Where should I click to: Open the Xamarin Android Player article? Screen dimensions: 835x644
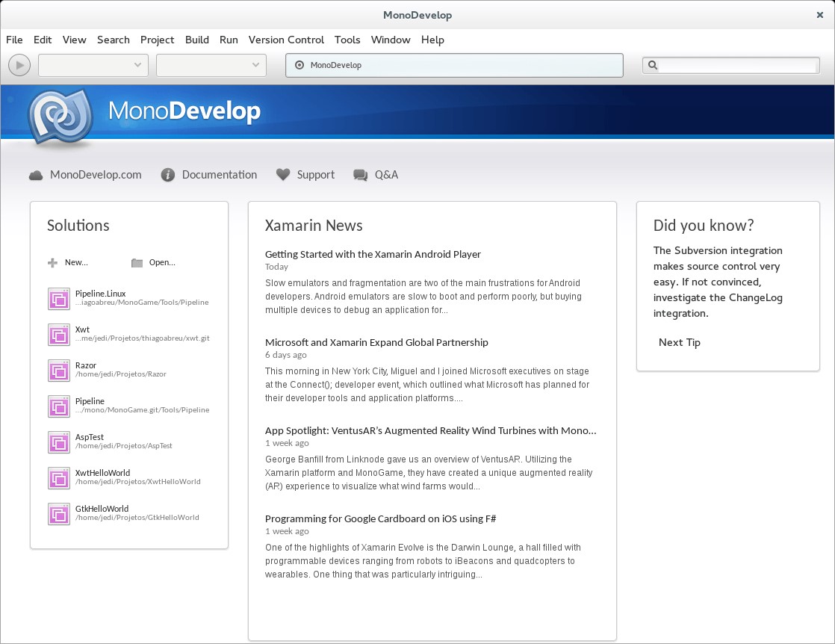tap(373, 254)
